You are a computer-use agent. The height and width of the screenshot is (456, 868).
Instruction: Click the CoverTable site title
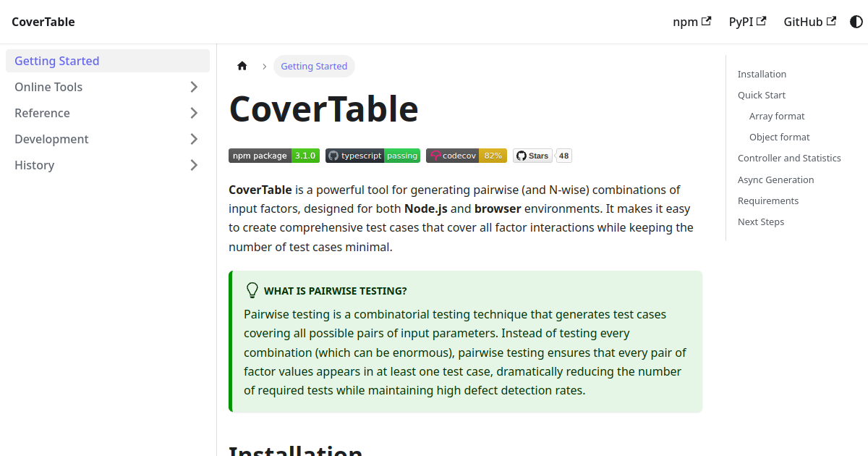43,22
